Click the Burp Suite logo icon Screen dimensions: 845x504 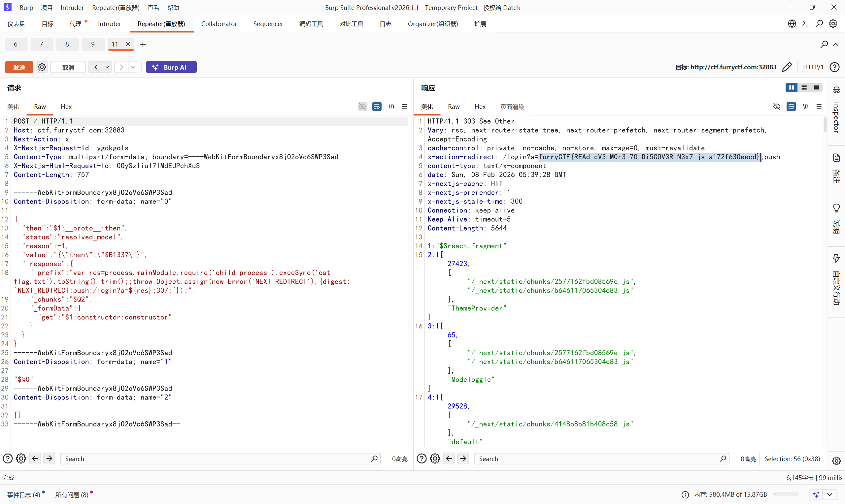pos(8,7)
